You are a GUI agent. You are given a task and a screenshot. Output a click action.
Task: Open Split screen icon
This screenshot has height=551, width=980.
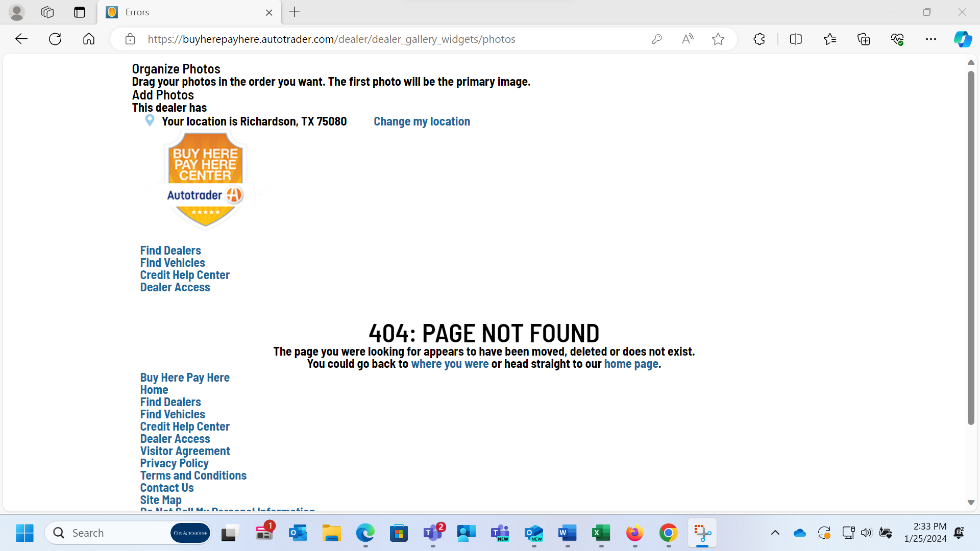[x=796, y=39]
